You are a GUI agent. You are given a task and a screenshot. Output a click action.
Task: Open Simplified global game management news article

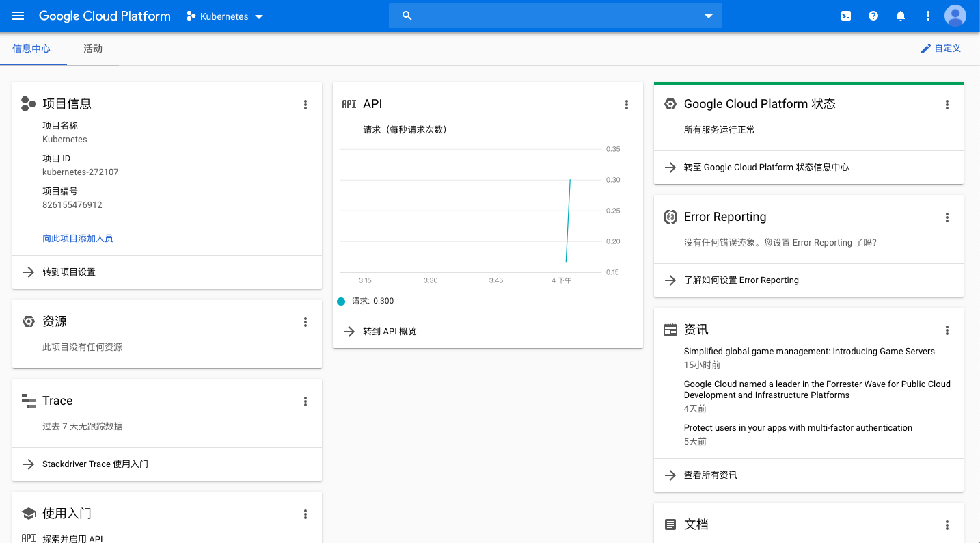click(x=809, y=352)
